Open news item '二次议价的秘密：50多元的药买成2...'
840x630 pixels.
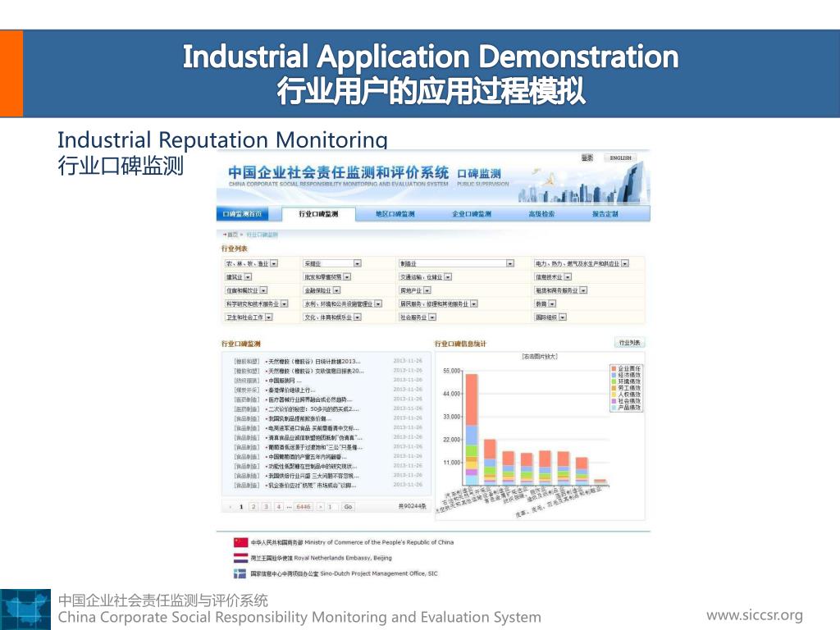coord(313,409)
